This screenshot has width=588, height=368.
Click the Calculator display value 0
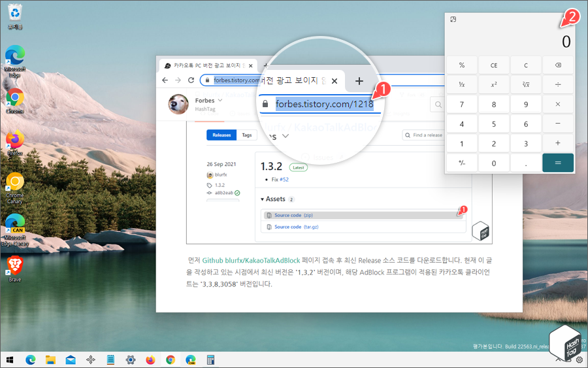click(566, 42)
